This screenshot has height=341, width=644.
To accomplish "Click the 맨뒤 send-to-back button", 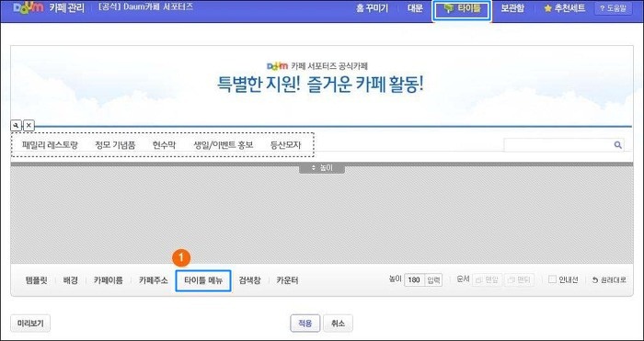I will pyautogui.click(x=519, y=280).
